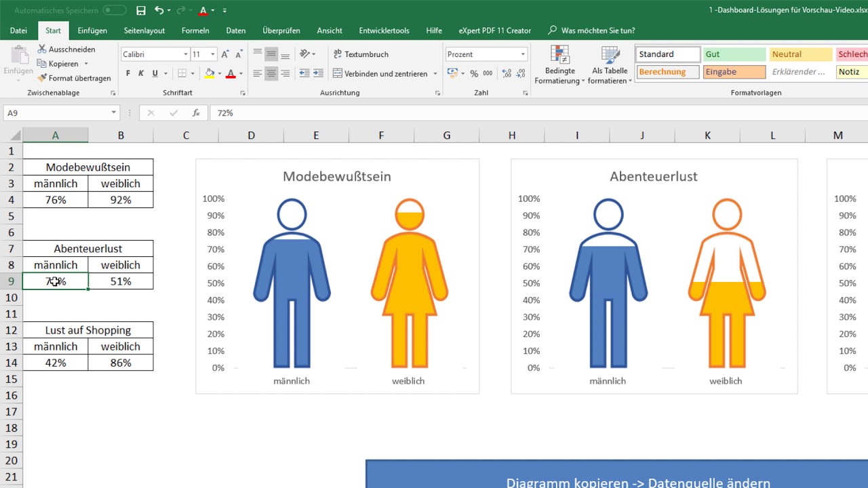Viewport: 868px width, 488px height.
Task: Apply red font color in the Schriftart group
Action: tap(231, 73)
